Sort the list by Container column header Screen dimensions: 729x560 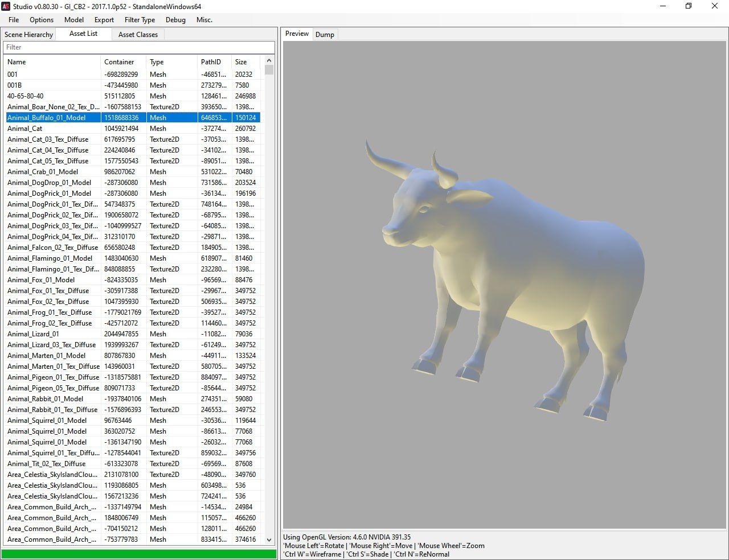point(123,62)
